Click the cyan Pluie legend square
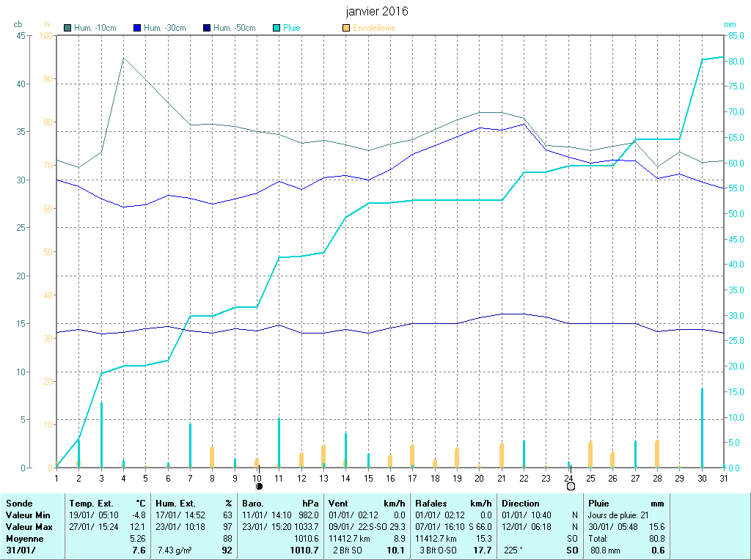 tap(276, 28)
